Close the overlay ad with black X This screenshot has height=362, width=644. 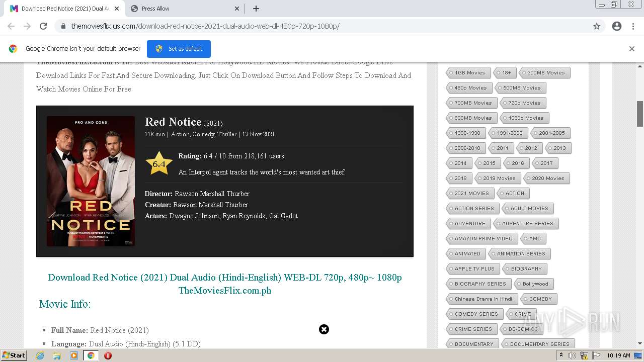[324, 329]
